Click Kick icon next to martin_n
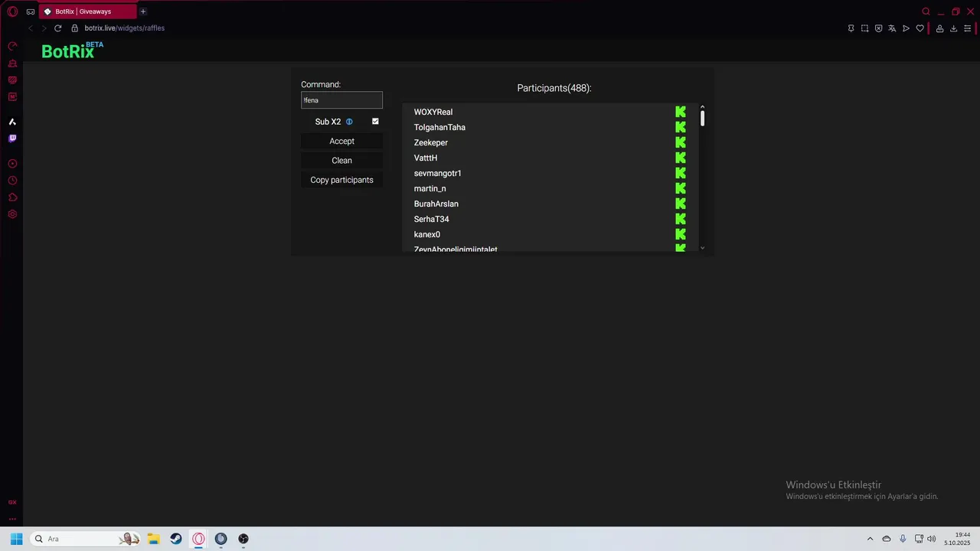The image size is (980, 551). 681,188
